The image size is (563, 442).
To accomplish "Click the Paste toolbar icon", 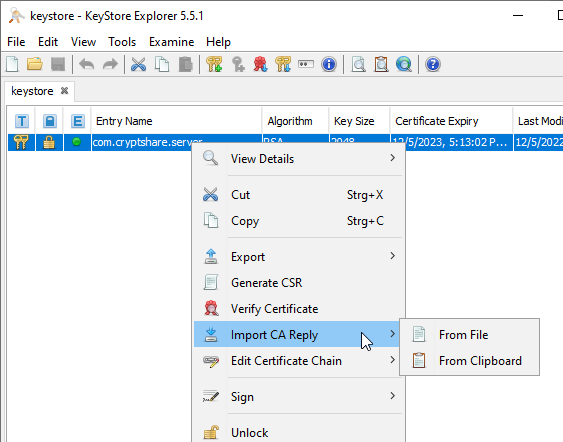I will 185,65.
